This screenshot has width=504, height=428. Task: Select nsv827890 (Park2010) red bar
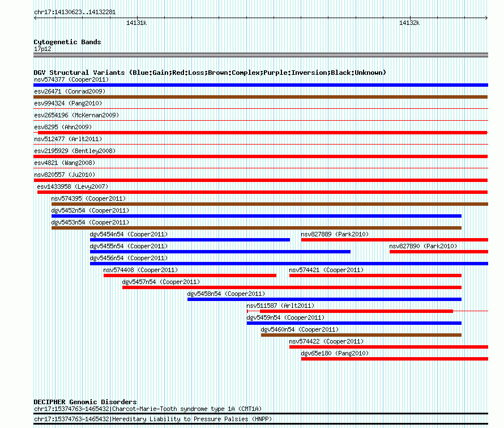click(439, 252)
